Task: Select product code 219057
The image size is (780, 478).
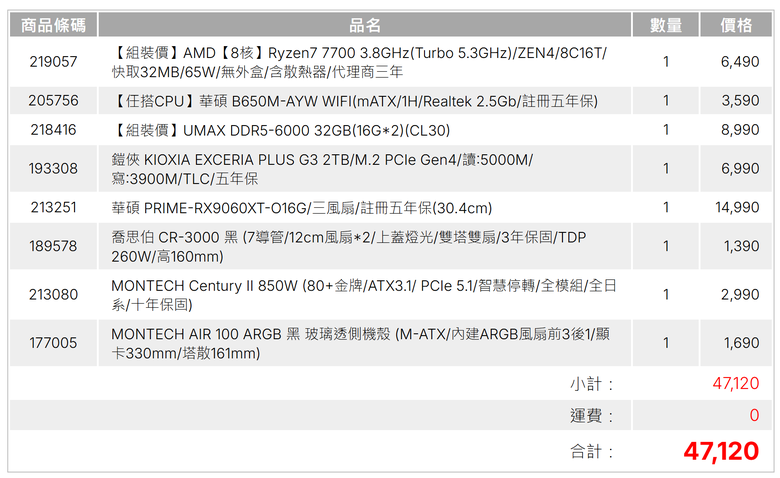Action: pos(53,62)
